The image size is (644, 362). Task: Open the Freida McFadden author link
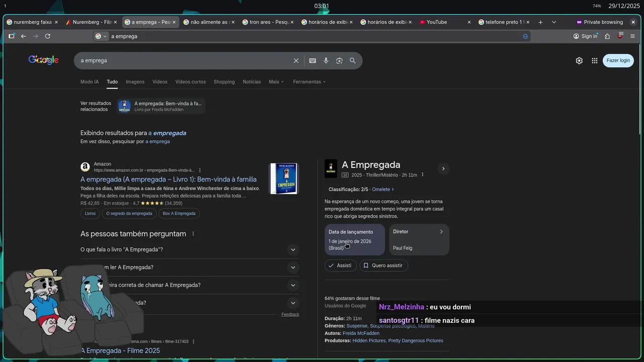[361, 333]
